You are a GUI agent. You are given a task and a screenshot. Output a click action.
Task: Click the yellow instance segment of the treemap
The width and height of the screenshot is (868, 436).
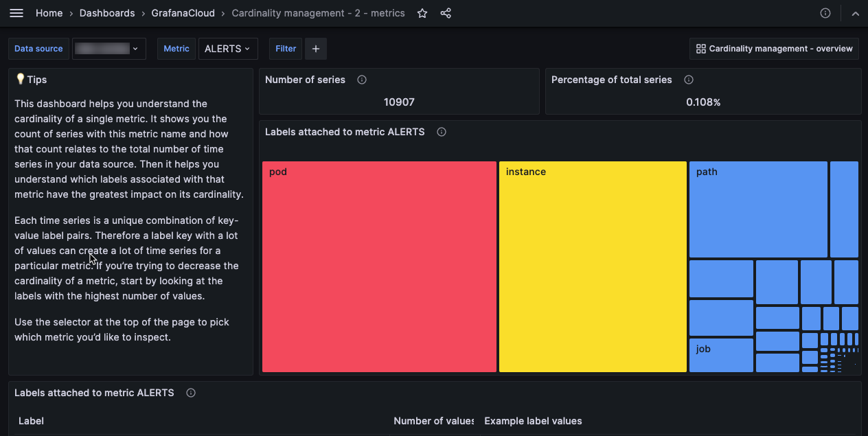(592, 266)
